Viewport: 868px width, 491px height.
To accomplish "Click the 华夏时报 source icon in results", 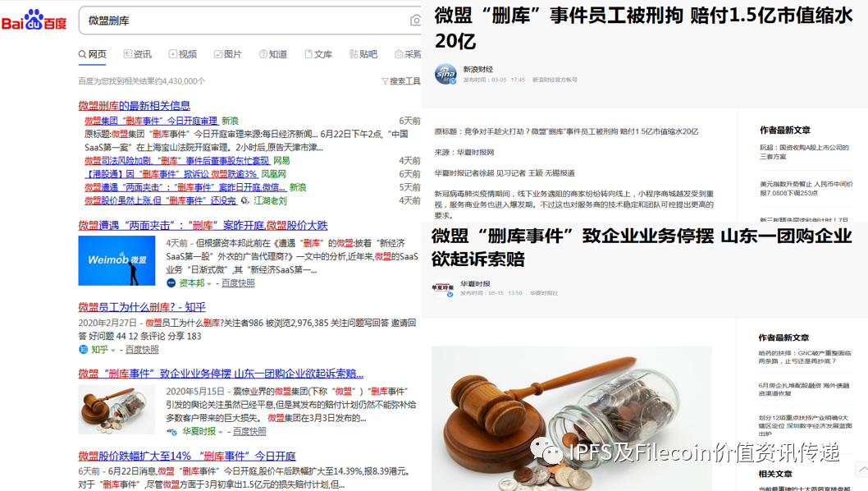I will coord(171,432).
